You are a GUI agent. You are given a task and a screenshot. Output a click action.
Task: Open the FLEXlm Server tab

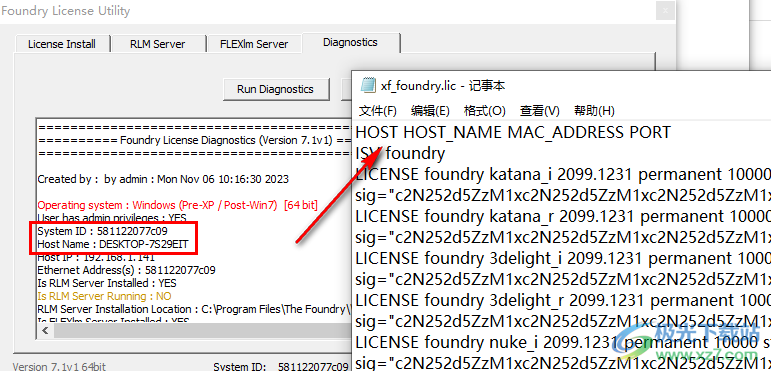click(254, 44)
